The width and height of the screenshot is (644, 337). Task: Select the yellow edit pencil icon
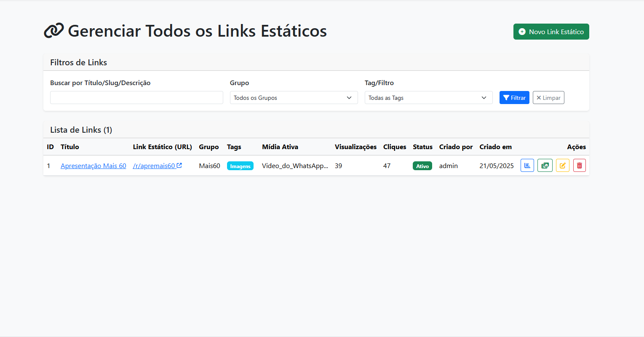point(562,165)
